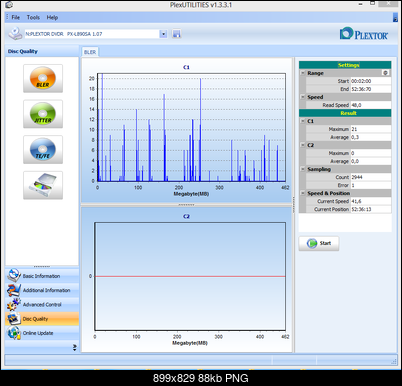Click the Advanced Control sidebar icon
Image resolution: width=402 pixels, height=386 pixels.
14,304
